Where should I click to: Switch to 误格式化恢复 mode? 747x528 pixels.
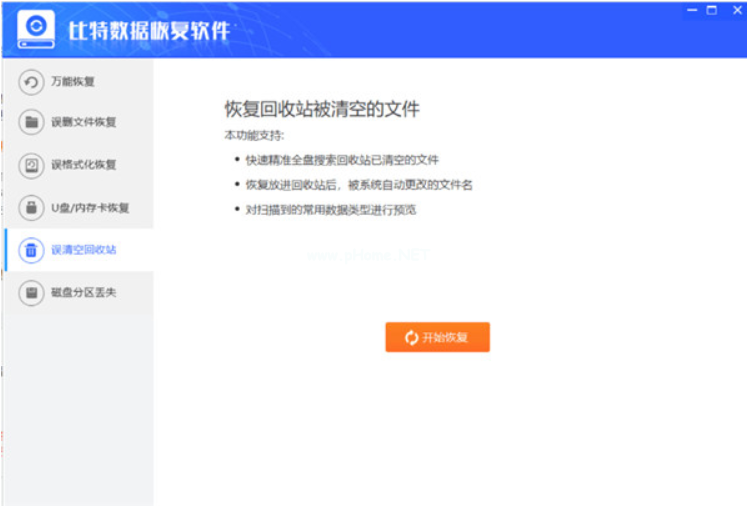[x=79, y=165]
